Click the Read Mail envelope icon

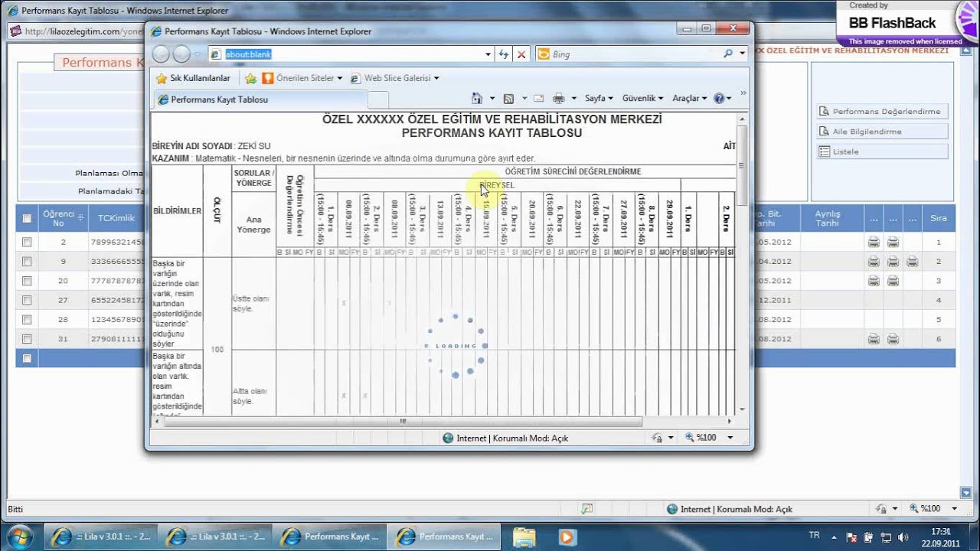pyautogui.click(x=538, y=98)
